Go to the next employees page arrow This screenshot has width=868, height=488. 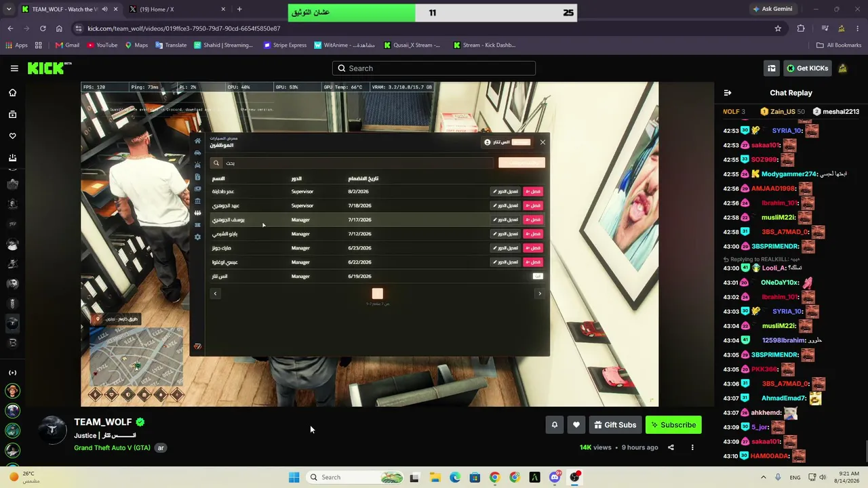pos(540,293)
